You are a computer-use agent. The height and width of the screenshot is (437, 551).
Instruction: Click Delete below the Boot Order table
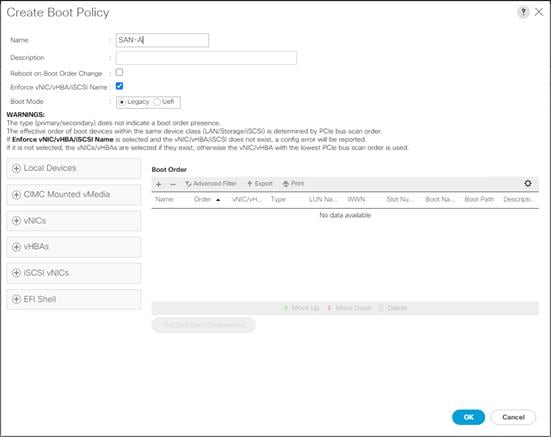tap(393, 308)
